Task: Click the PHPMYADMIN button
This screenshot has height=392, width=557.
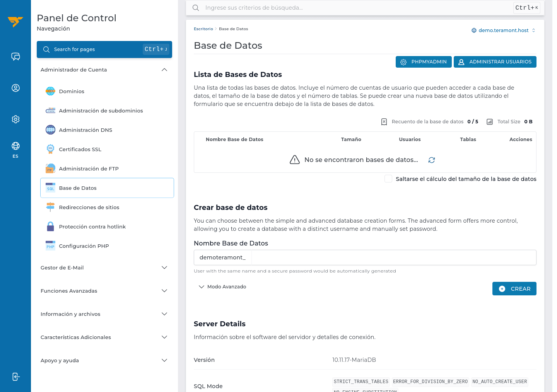Action: click(424, 62)
